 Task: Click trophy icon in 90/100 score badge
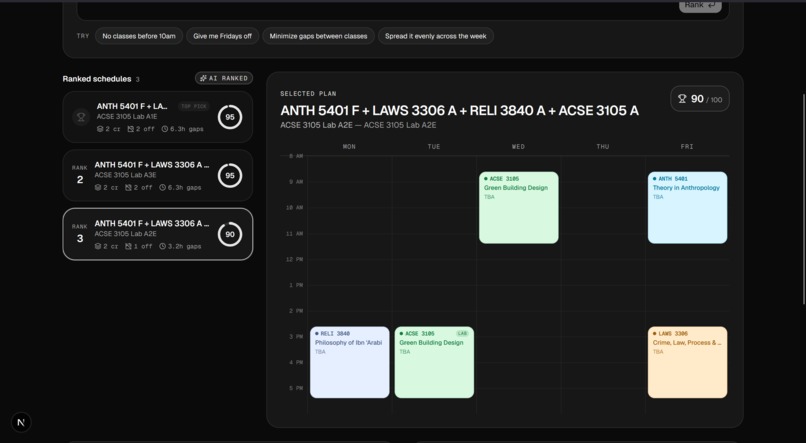[682, 99]
